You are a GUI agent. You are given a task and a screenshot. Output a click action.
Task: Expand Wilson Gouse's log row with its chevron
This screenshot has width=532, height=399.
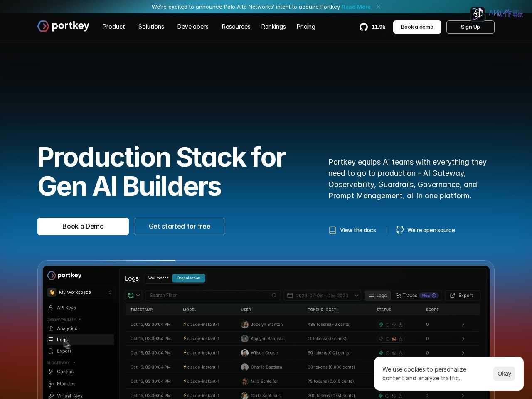coord(463,353)
